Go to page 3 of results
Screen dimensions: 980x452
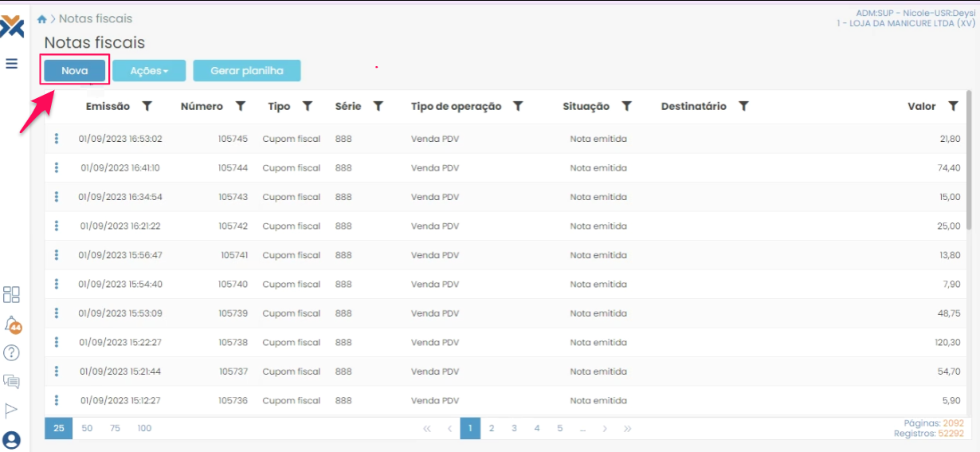tap(515, 428)
